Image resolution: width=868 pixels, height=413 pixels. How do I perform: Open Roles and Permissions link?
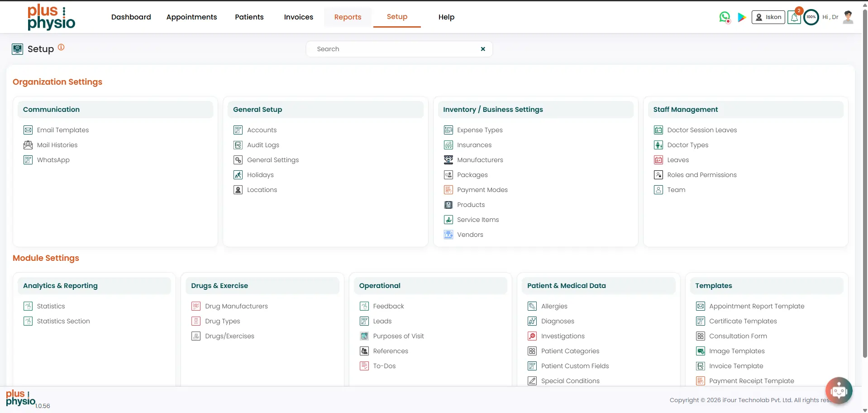(x=701, y=175)
